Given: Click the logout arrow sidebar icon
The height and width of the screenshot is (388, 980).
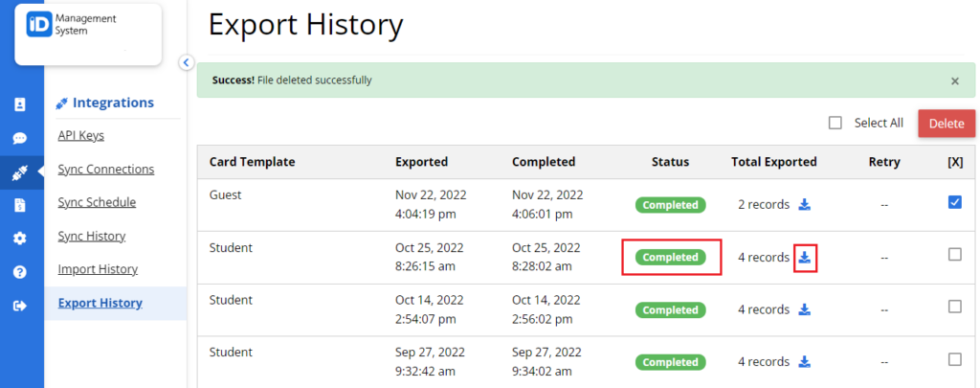Looking at the screenshot, I should [x=20, y=306].
